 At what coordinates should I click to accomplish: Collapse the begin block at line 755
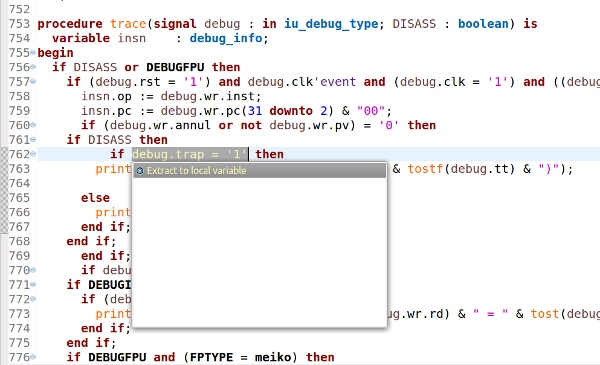33,52
